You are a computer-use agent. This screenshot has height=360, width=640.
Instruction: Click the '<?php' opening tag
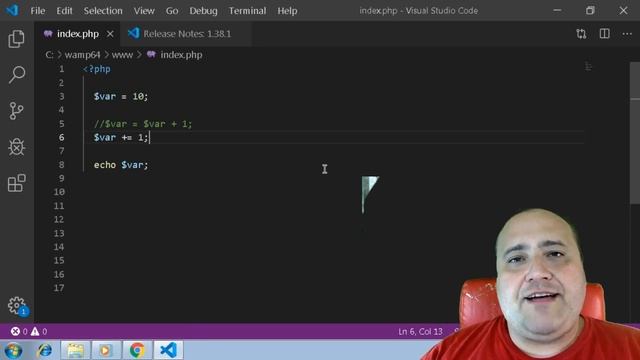(x=97, y=69)
